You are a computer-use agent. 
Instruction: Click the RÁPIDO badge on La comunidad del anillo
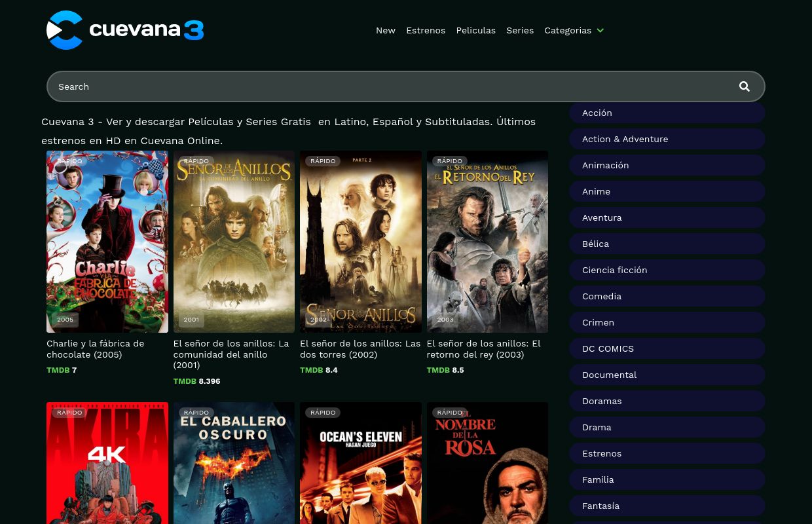point(196,161)
